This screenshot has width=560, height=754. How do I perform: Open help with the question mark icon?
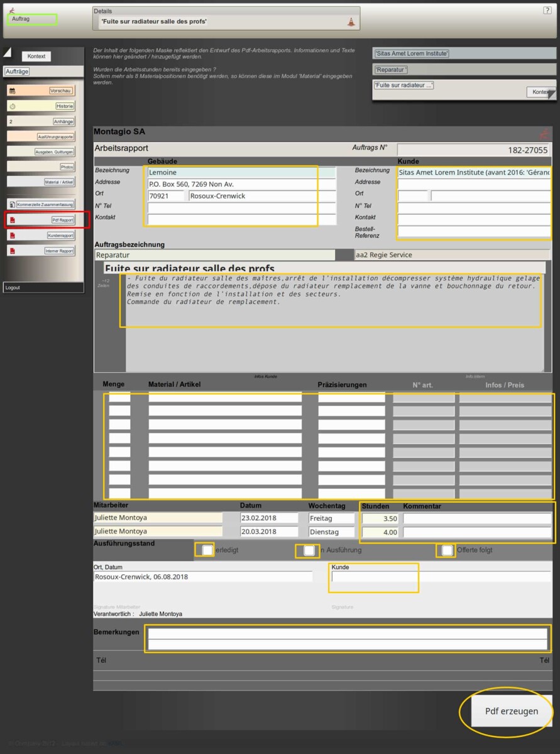[547, 10]
